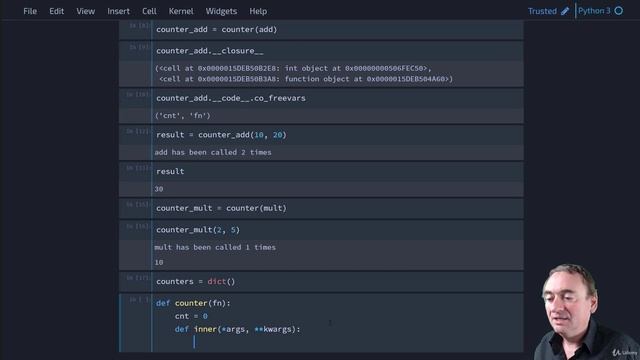Click the Python 3 kernel name
Image resolution: width=640 pixels, height=360 pixels.
[594, 11]
